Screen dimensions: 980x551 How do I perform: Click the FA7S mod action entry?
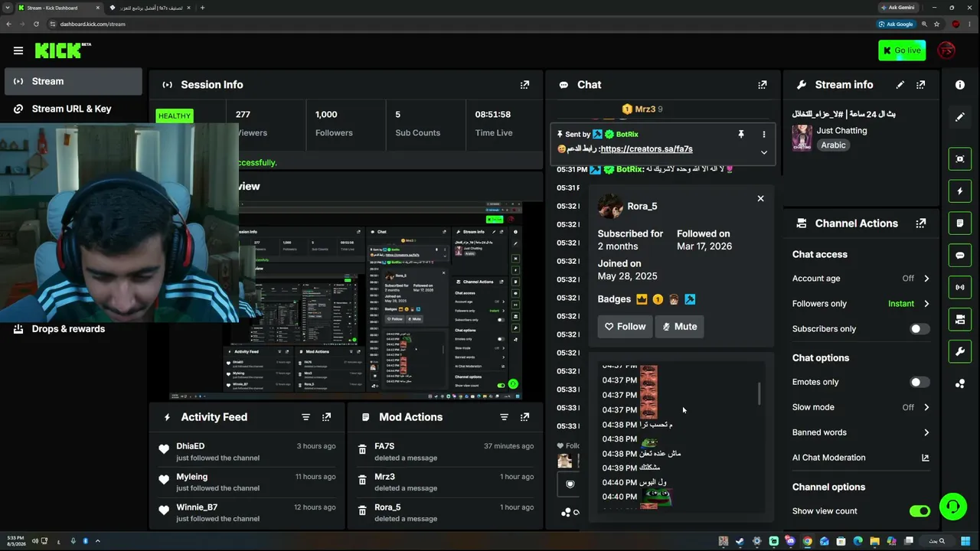tap(446, 452)
